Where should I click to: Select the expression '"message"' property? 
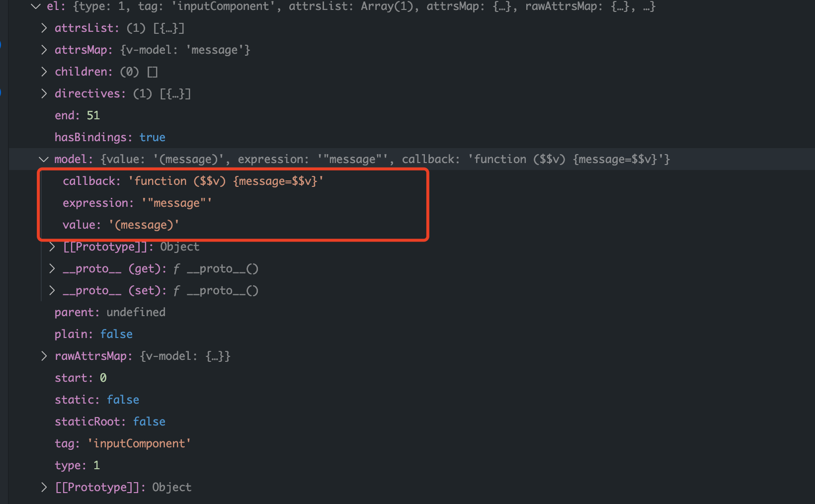(137, 203)
